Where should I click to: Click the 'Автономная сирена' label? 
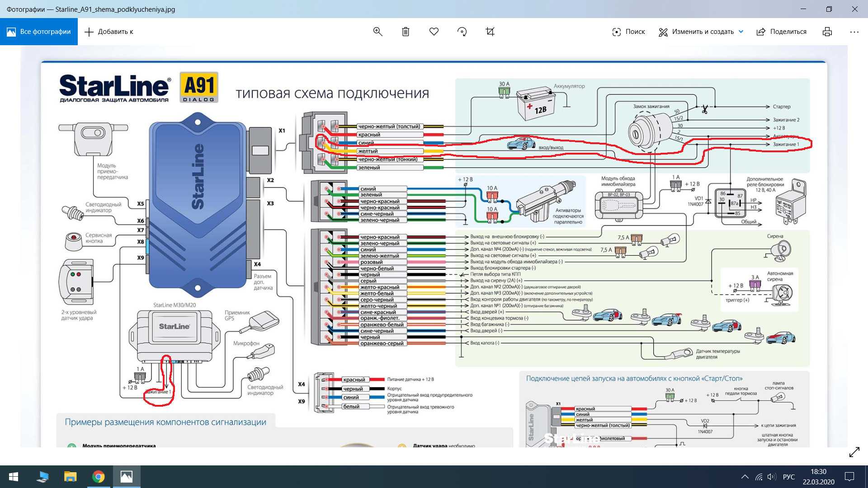click(780, 276)
